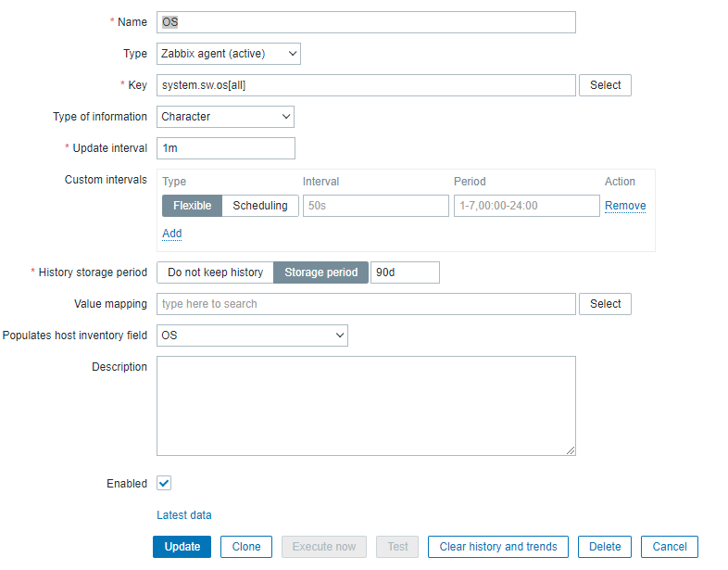Click Select button for Value mapping
728x570 pixels.
tap(605, 304)
